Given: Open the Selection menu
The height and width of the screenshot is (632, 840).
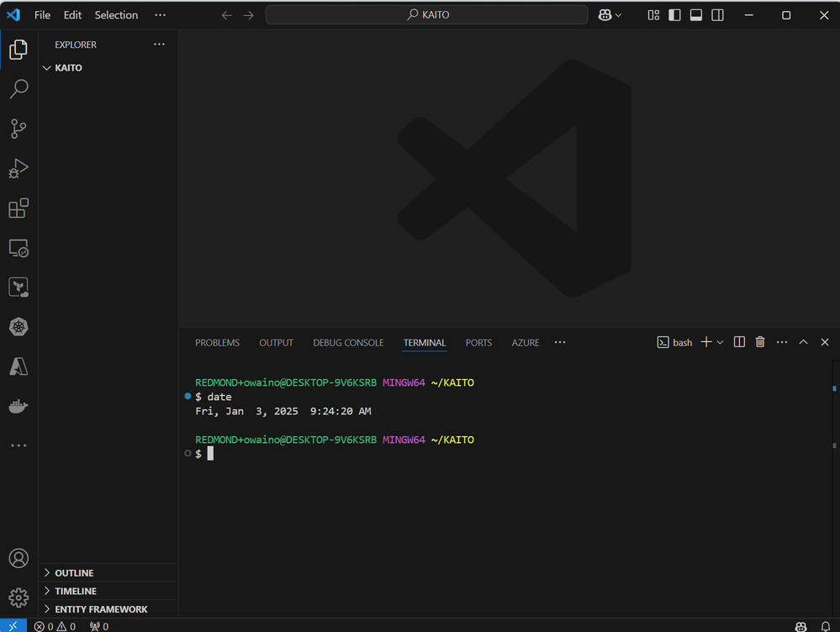Looking at the screenshot, I should [x=116, y=15].
